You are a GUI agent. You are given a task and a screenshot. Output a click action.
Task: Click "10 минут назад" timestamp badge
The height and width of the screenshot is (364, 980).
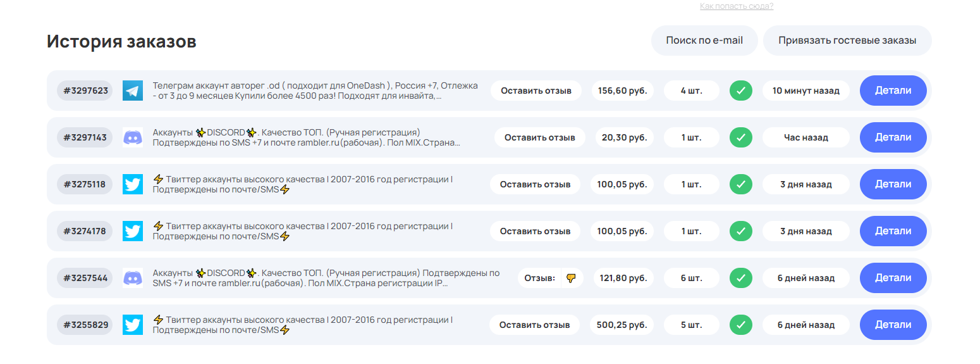[805, 91]
